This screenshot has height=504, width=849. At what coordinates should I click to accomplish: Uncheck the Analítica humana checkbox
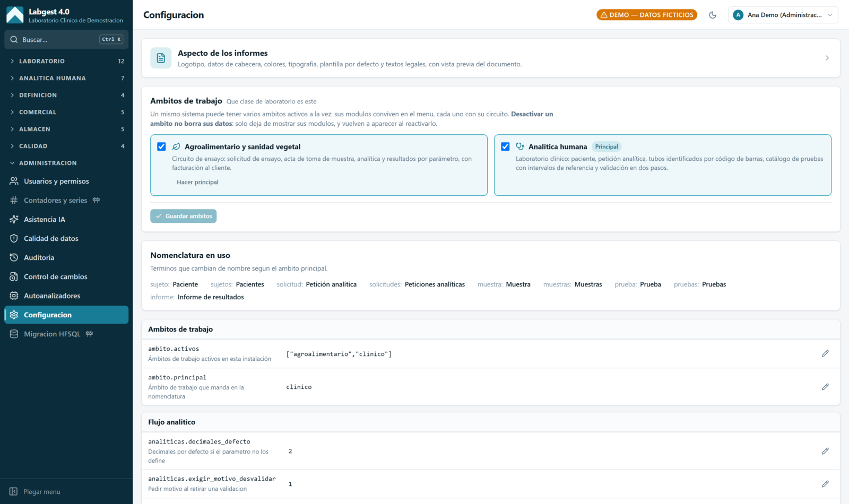click(505, 146)
